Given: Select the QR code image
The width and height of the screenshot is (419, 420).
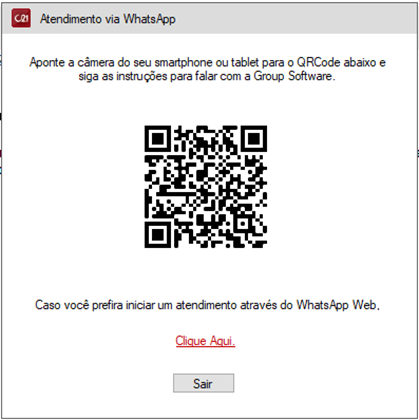Looking at the screenshot, I should [206, 187].
